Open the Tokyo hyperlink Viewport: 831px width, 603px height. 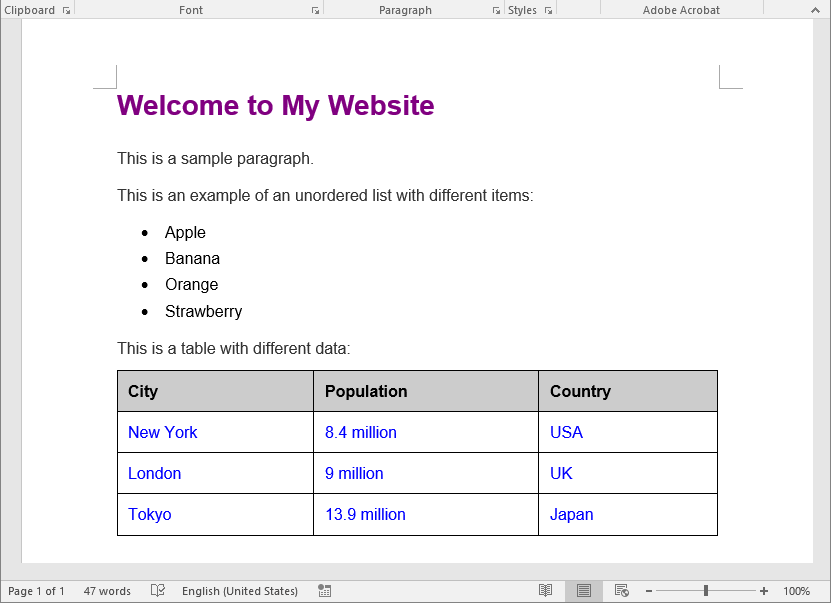[149, 514]
